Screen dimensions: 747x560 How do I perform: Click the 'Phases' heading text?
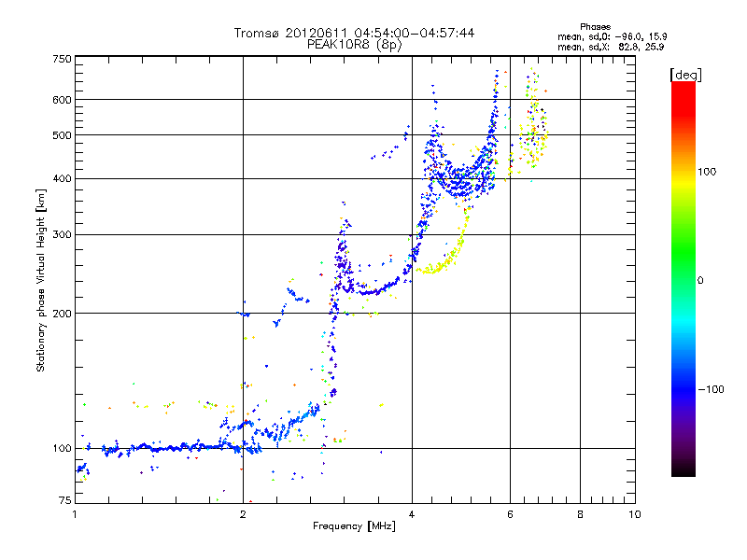(595, 27)
